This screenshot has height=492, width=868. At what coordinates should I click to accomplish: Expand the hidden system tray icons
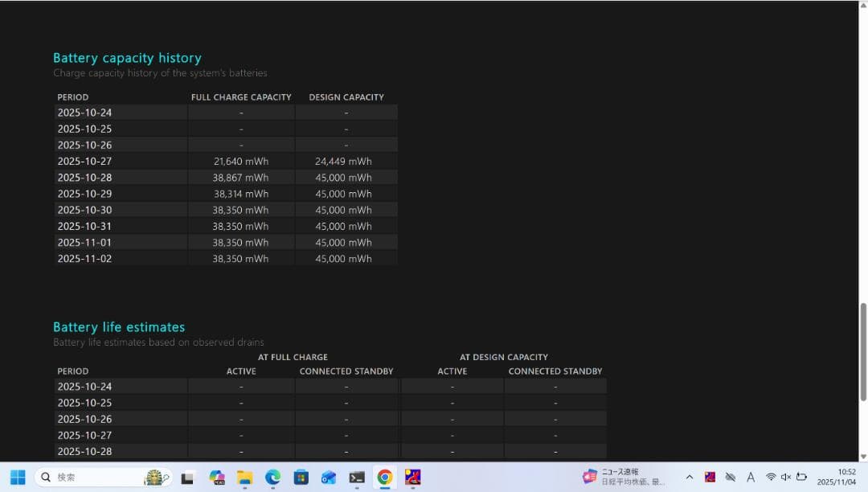[x=689, y=477]
